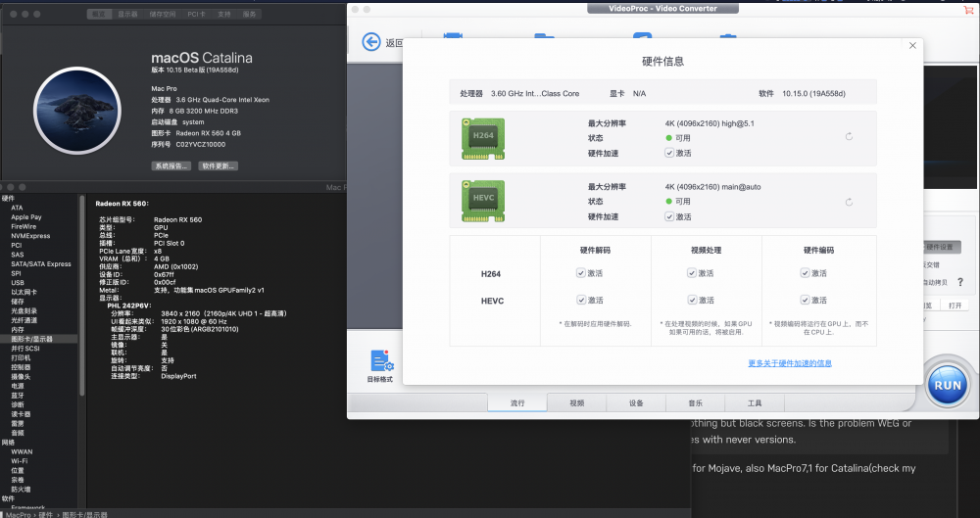980x518 pixels.
Task: Click the PHL 242P6V display entry
Action: coord(128,306)
